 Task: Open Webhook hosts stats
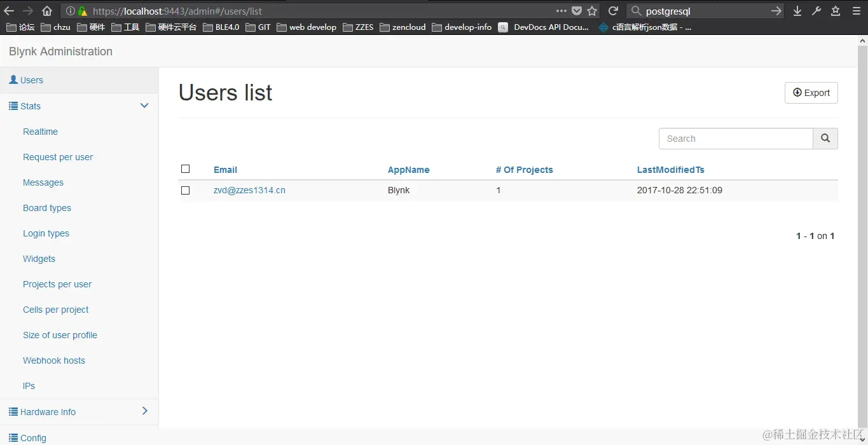pyautogui.click(x=54, y=360)
